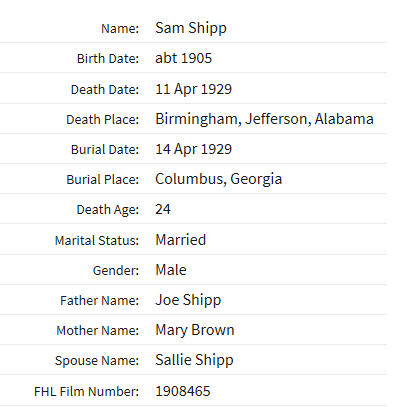Click the Marital Status value Married
Image resolution: width=395 pixels, height=407 pixels.
(181, 240)
